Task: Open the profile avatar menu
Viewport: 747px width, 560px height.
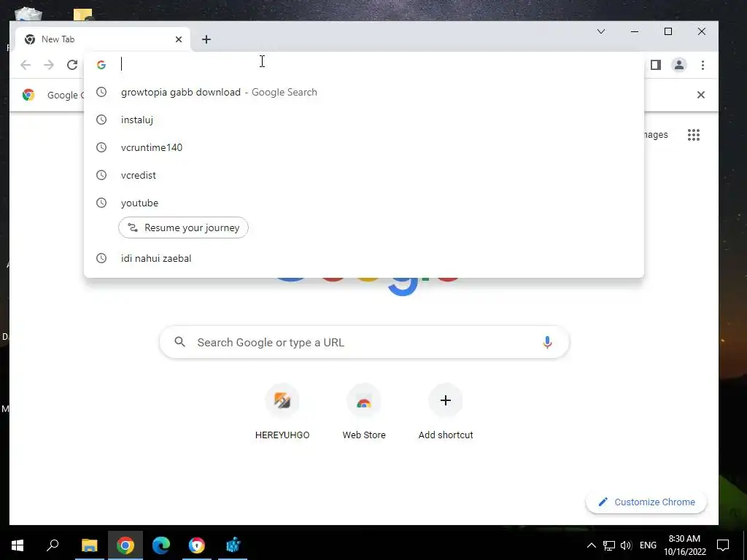Action: [x=679, y=65]
